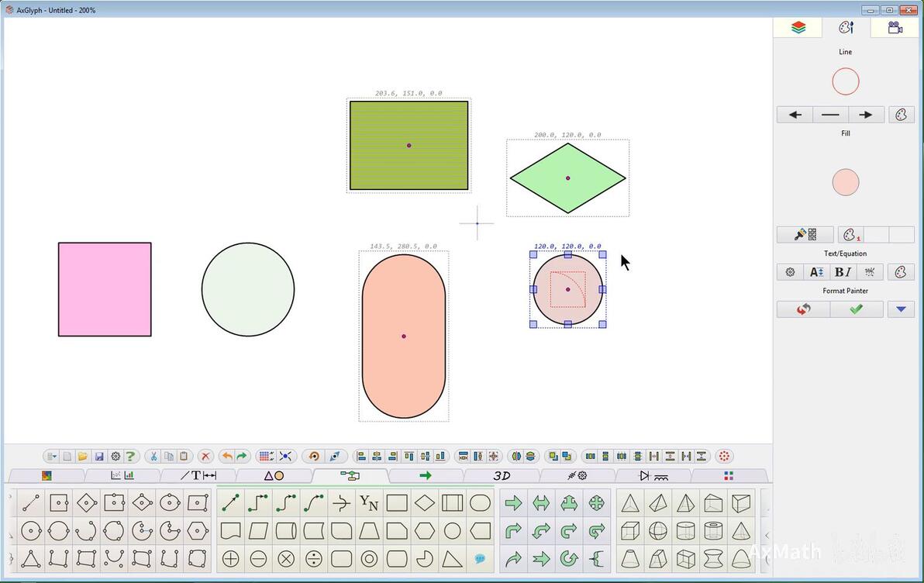924x583 pixels.
Task: Select right-angle elbow connector tool
Action: (x=258, y=503)
